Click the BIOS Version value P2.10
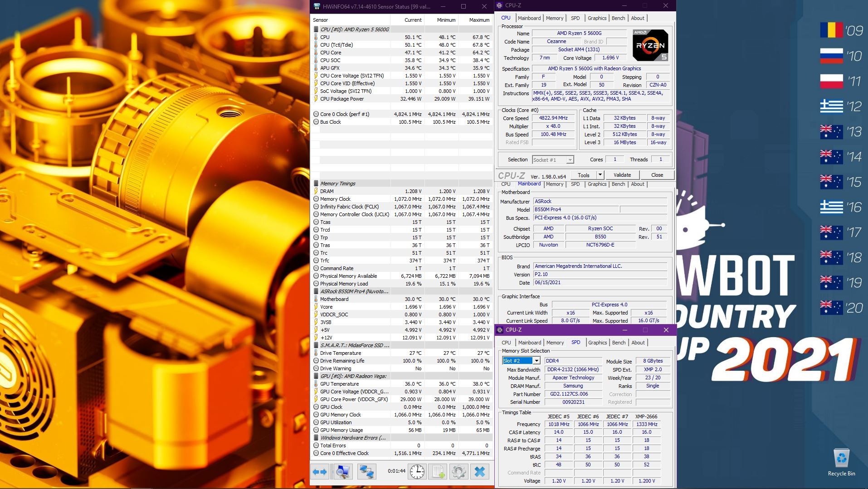The height and width of the screenshot is (489, 868). [600, 274]
